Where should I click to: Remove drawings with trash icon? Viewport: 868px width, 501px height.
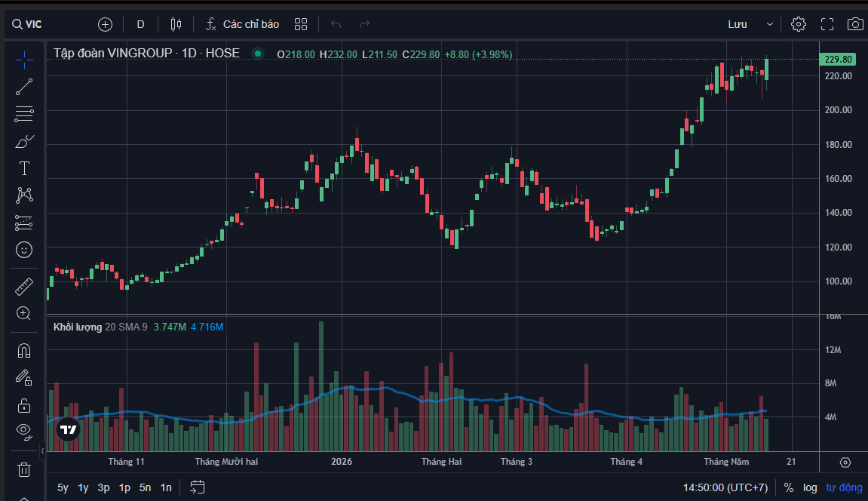click(x=24, y=470)
